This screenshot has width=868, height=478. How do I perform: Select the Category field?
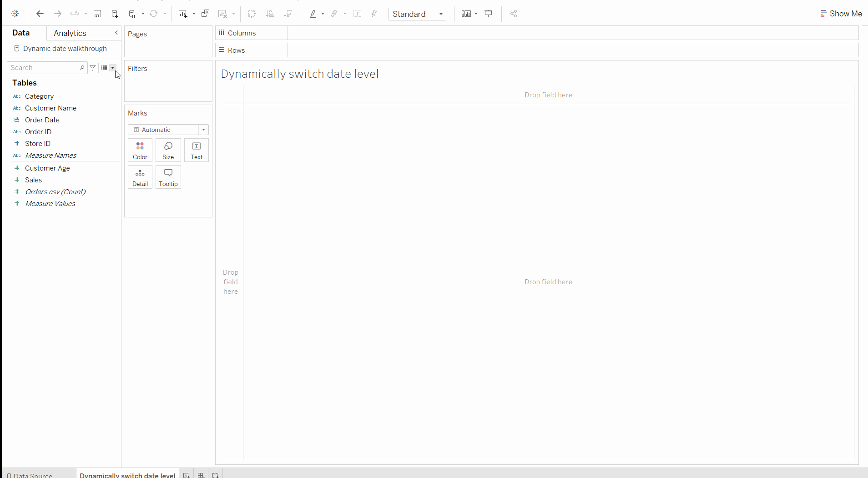coord(39,96)
